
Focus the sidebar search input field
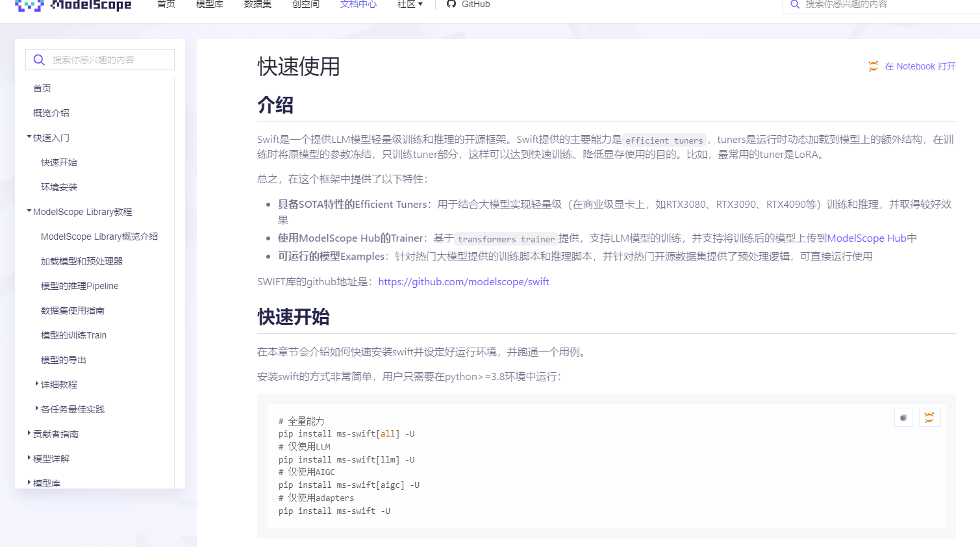tap(100, 60)
